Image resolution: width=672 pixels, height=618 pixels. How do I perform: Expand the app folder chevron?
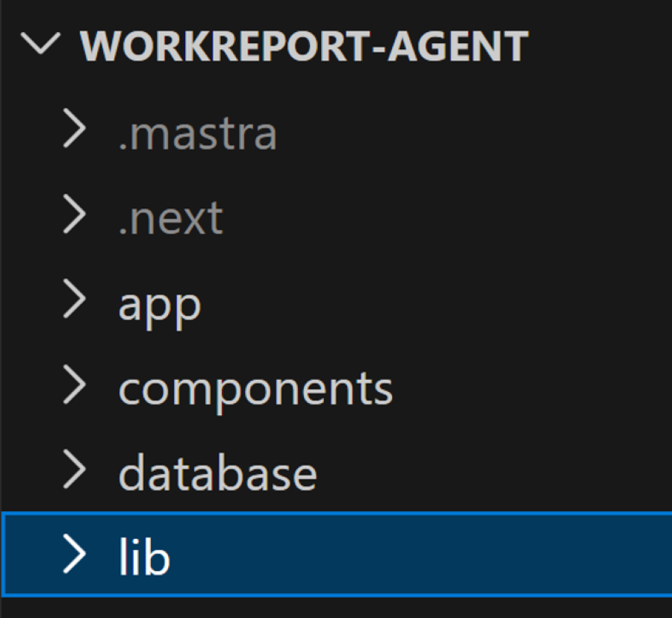coord(75,302)
